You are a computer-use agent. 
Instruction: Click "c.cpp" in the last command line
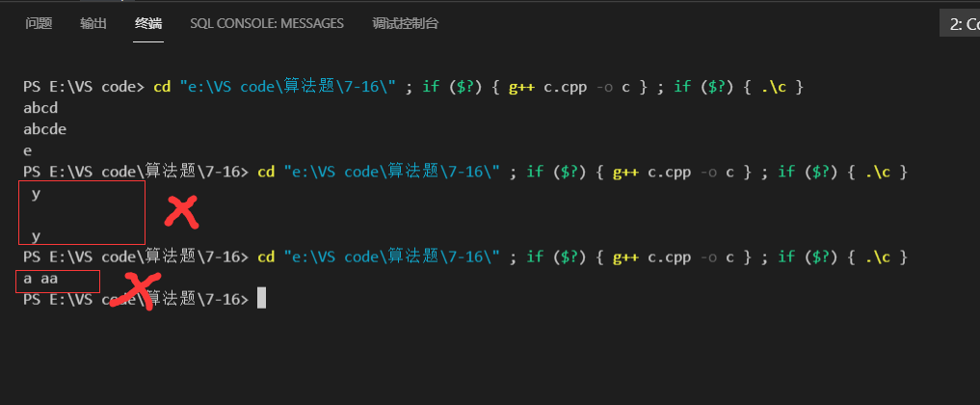[669, 257]
